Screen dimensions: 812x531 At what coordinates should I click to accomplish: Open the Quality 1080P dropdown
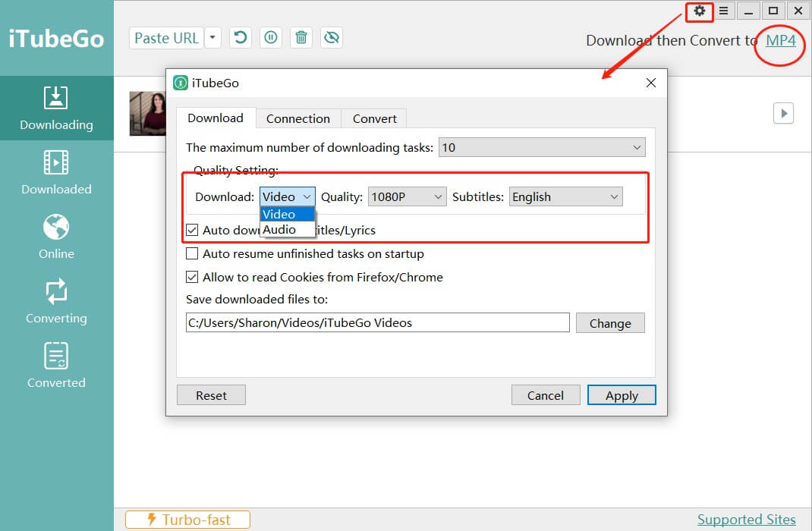click(x=407, y=196)
